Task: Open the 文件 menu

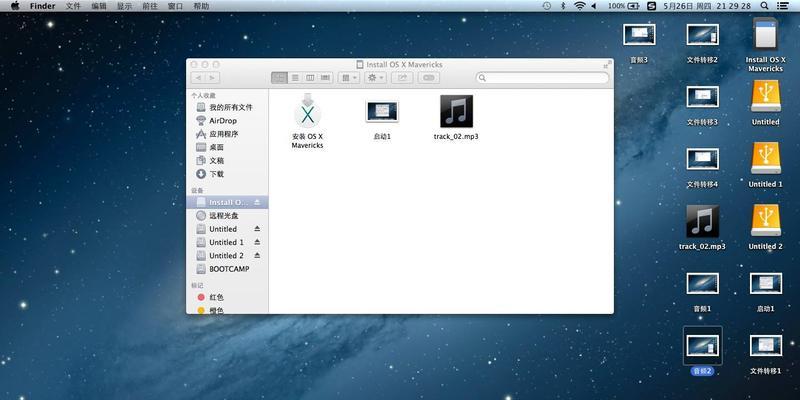Action: tap(73, 6)
